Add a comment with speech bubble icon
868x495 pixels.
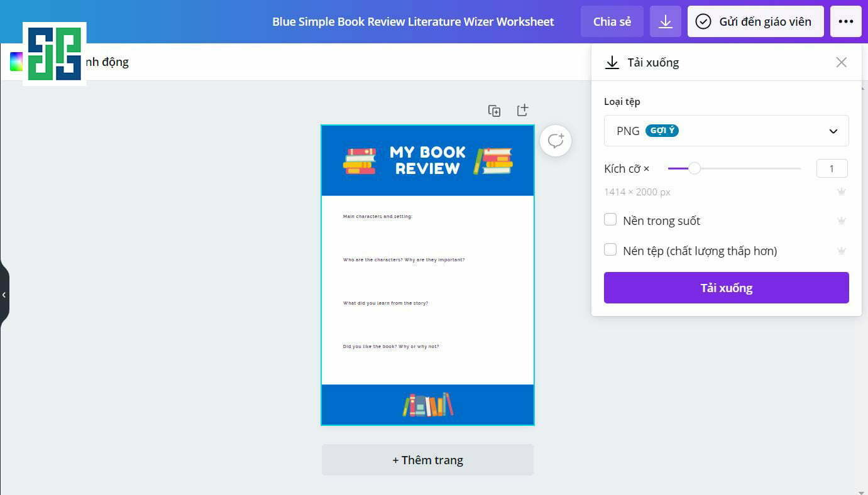point(556,141)
